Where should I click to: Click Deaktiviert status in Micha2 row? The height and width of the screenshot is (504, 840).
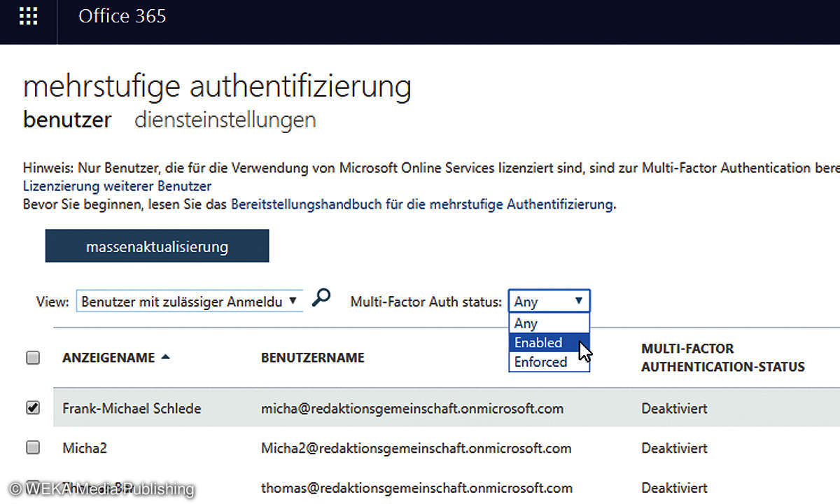click(x=674, y=448)
